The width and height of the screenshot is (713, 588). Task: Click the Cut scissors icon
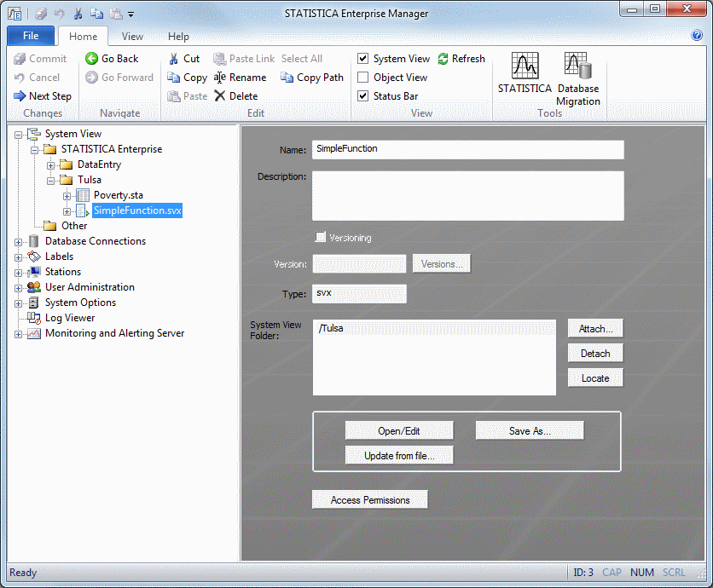click(173, 59)
